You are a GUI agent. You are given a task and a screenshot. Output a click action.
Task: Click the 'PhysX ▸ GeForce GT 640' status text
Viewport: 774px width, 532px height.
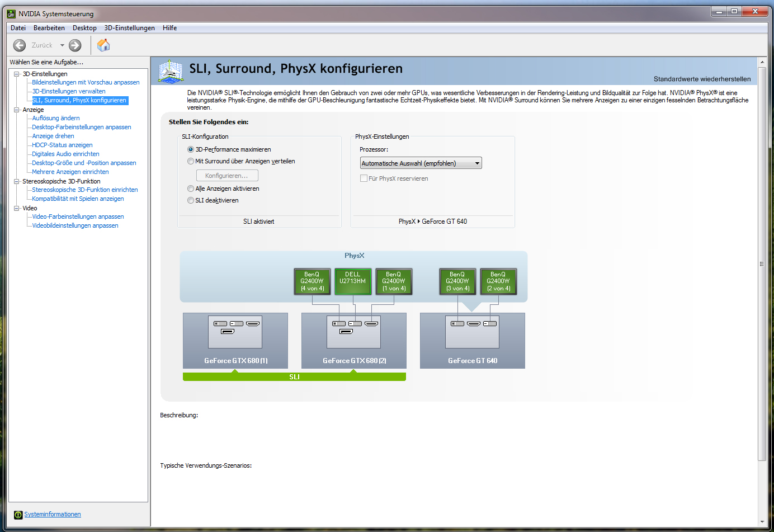pos(433,222)
